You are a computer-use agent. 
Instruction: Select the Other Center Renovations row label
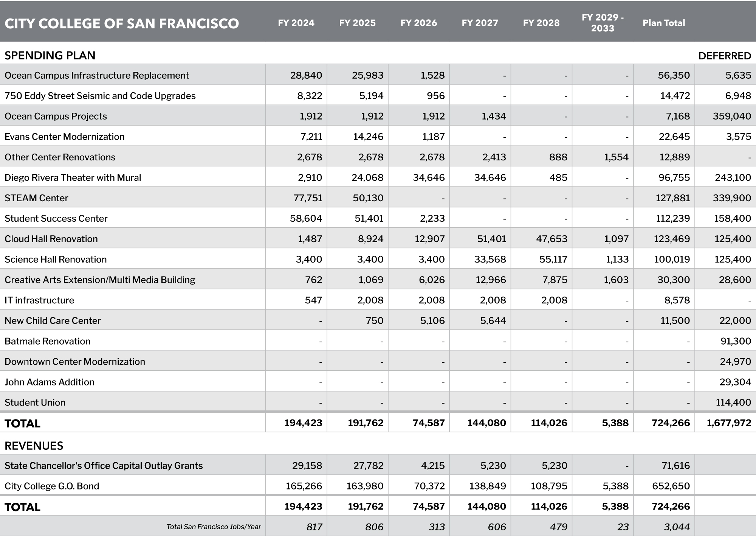click(60, 157)
